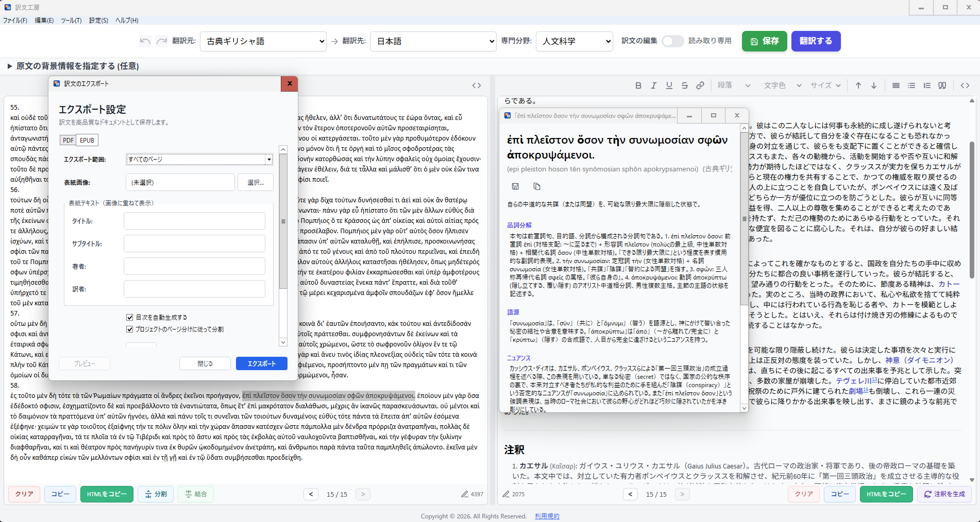Click the export dialog vertical scrollbar
The width and height of the screenshot is (980, 522).
pos(283,221)
